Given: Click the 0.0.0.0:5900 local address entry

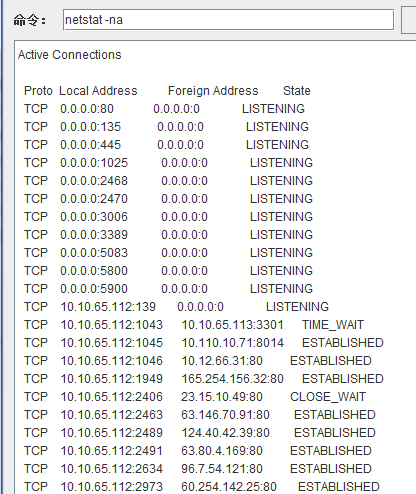Looking at the screenshot, I should tap(94, 289).
